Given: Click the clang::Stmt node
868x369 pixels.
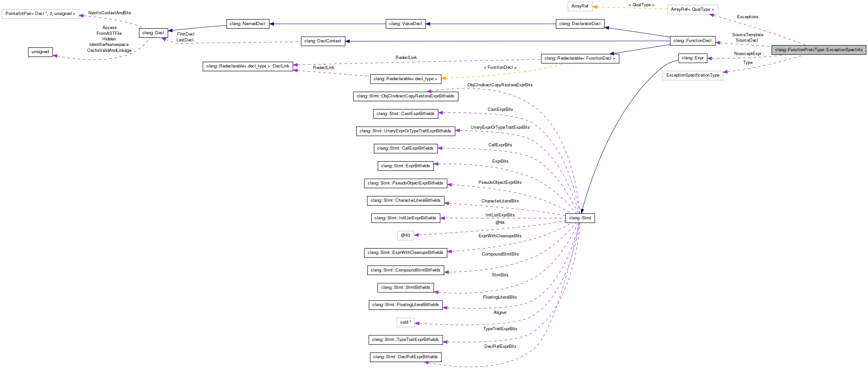Looking at the screenshot, I should click(x=580, y=218).
